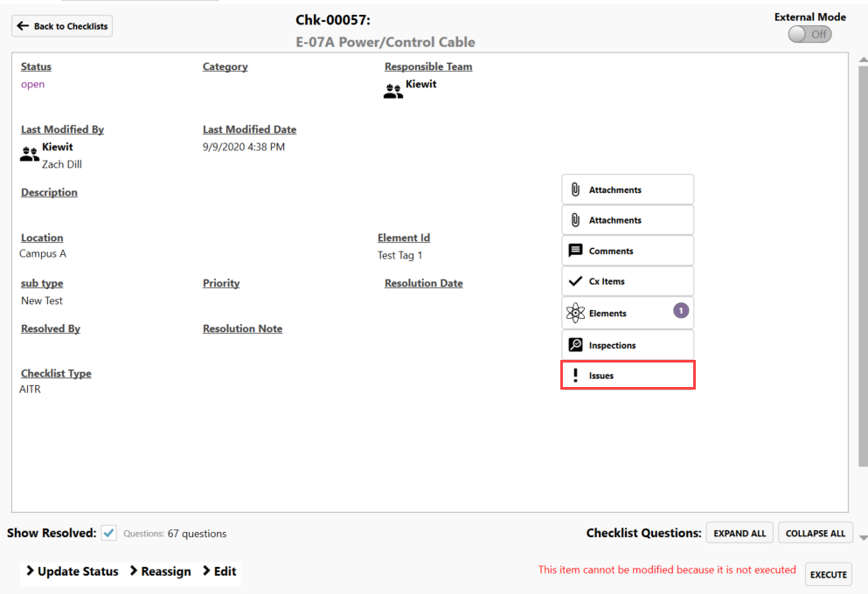
Task: Click COLLAPSE ALL checklist questions
Action: (815, 533)
